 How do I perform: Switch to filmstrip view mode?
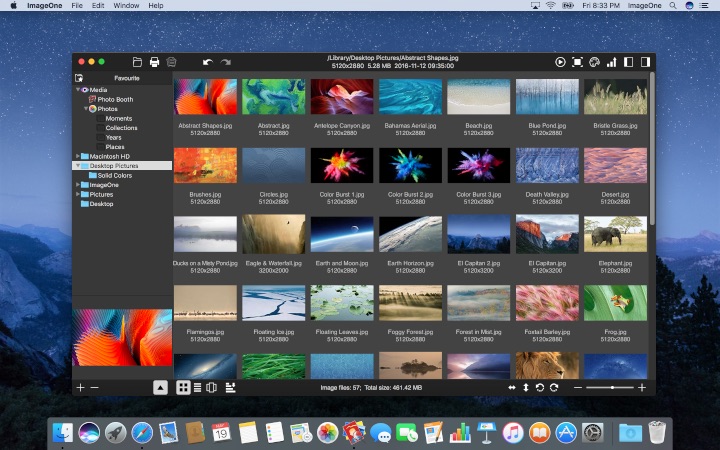click(x=211, y=388)
